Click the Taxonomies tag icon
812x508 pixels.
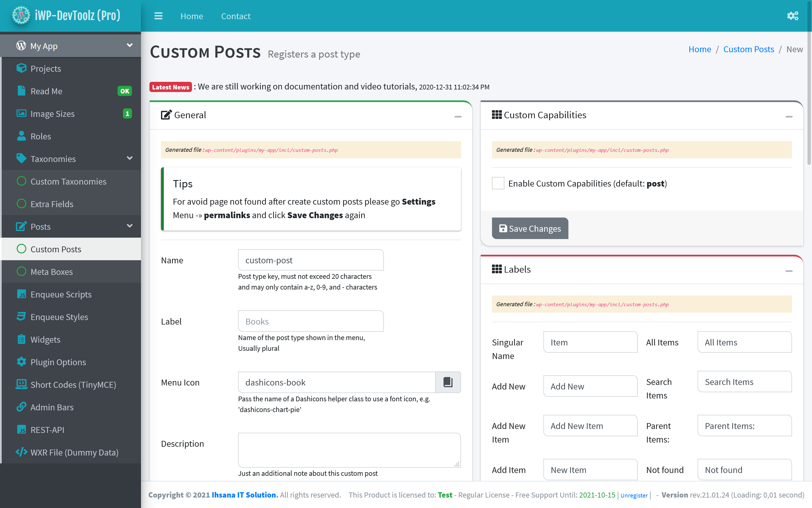pyautogui.click(x=21, y=158)
